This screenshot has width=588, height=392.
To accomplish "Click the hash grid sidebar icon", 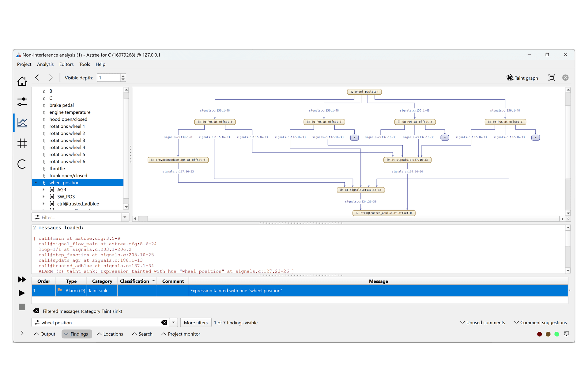I will coord(22,143).
